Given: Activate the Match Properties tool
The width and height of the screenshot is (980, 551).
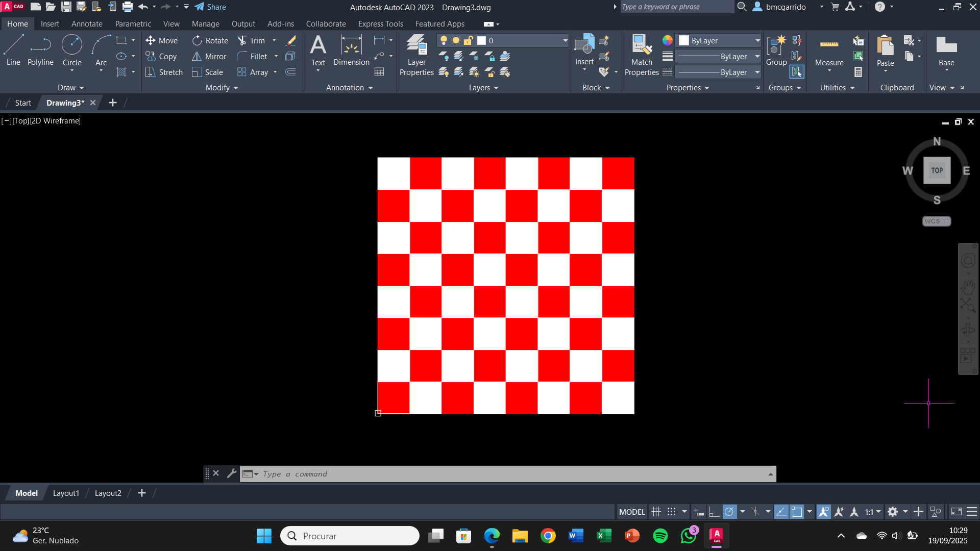Looking at the screenshot, I should pyautogui.click(x=642, y=55).
